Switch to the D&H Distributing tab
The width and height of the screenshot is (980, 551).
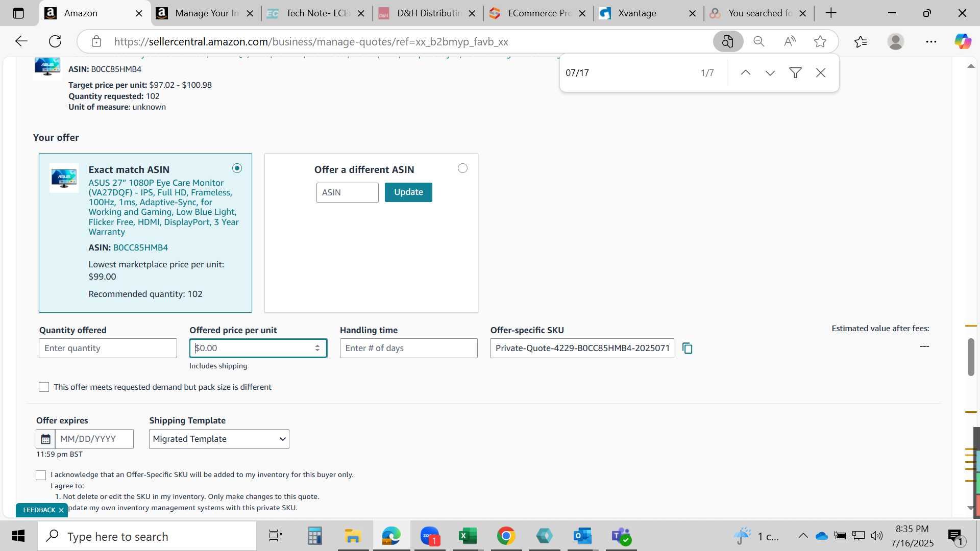427,13
